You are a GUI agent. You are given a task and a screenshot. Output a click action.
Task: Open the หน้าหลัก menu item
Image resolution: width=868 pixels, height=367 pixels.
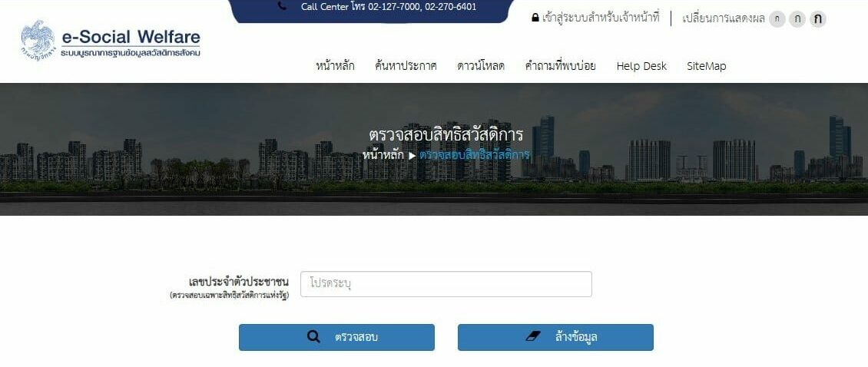click(335, 66)
